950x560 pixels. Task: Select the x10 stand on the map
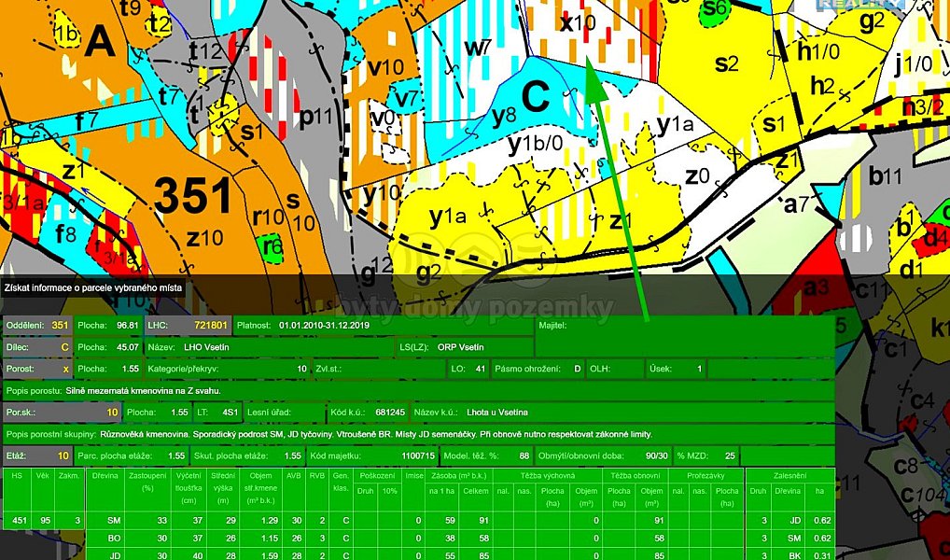(x=578, y=23)
